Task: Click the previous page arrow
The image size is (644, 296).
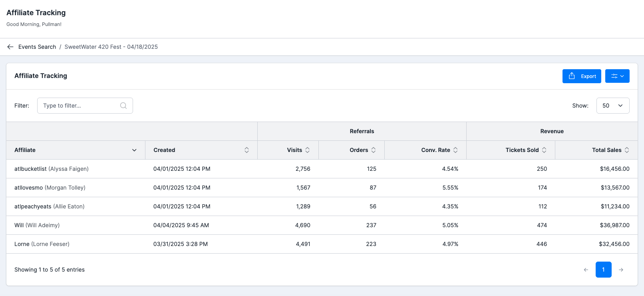Action: [586, 270]
